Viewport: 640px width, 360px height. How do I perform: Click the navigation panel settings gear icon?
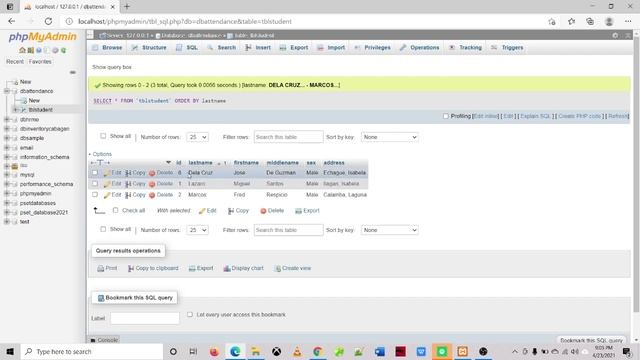tap(55, 50)
